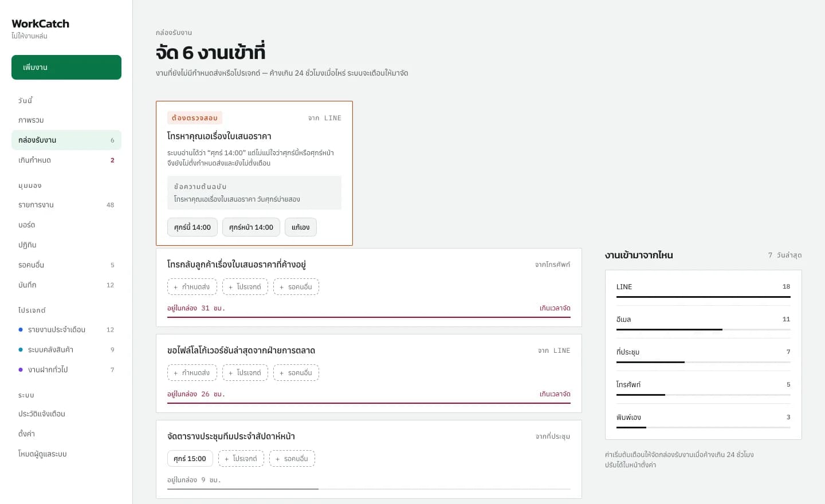Add กำหนดส่ง to โทรกลับลูกค้า task
825x504 pixels.
click(192, 287)
